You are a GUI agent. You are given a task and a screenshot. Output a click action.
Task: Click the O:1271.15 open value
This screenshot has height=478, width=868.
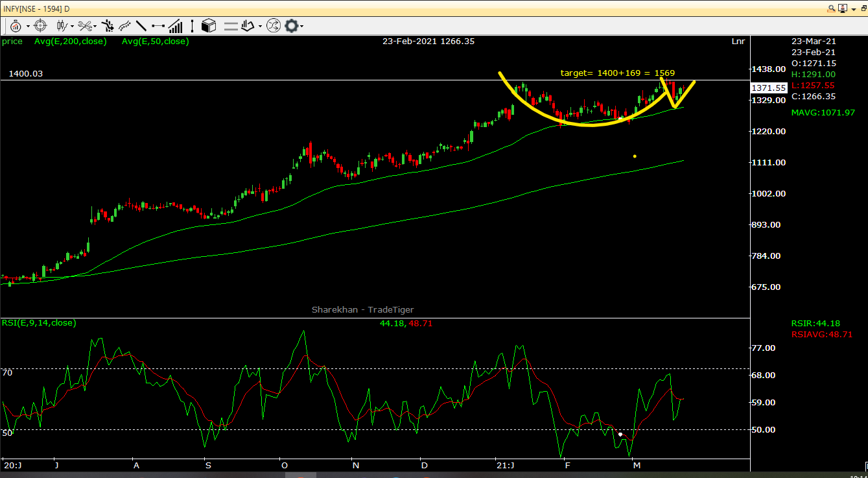(814, 64)
